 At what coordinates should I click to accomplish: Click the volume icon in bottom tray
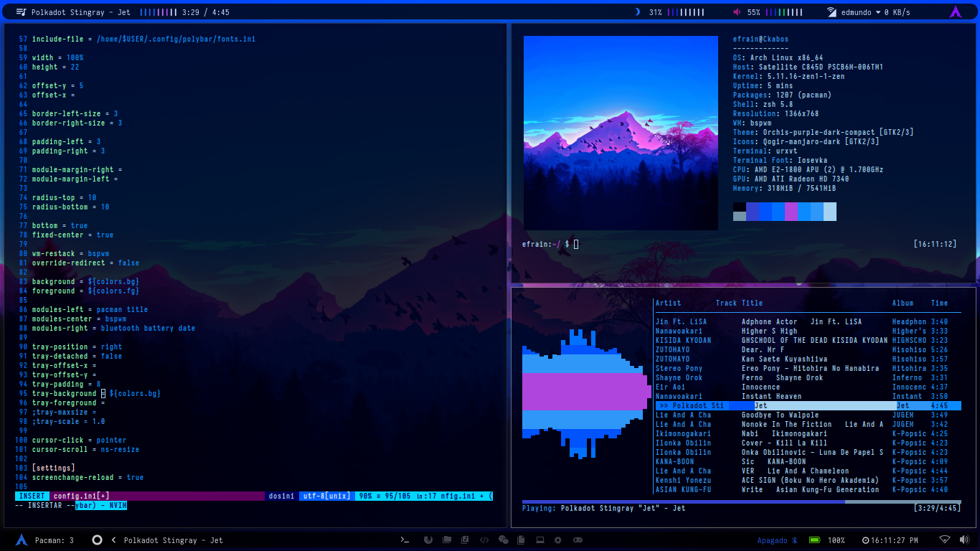[x=963, y=540]
